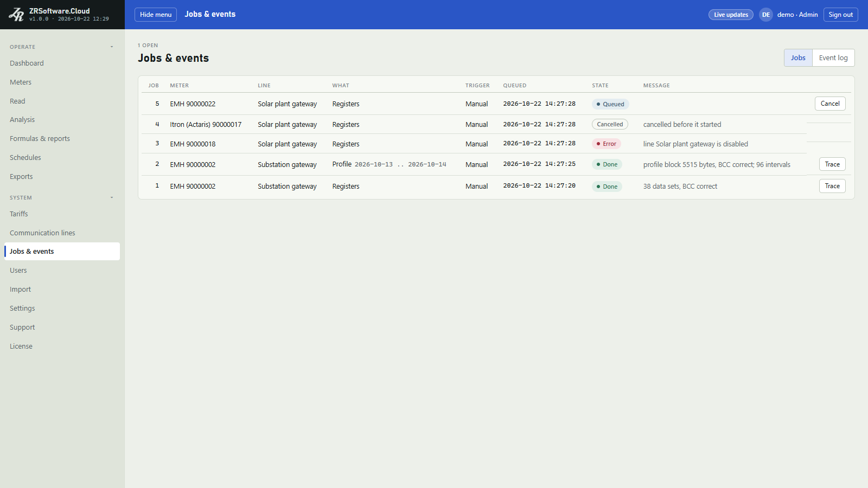Click meter EMH 90000022
868x488 pixels.
click(x=193, y=104)
